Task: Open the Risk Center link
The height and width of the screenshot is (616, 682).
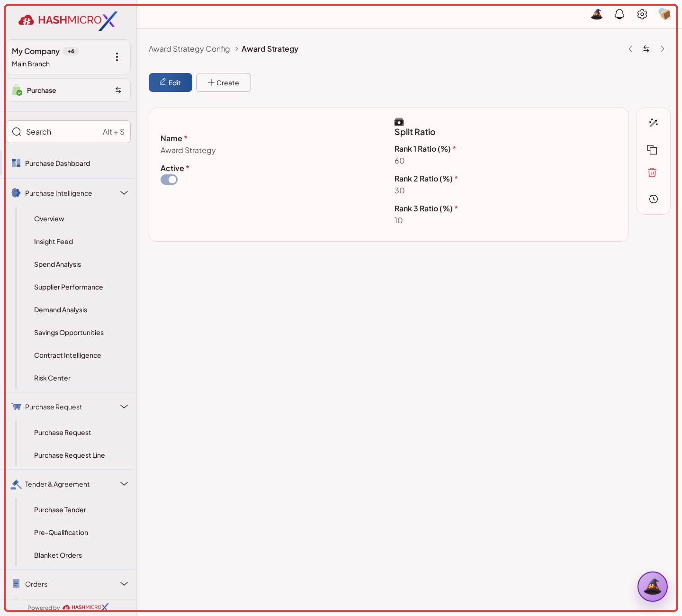Action: coord(52,378)
